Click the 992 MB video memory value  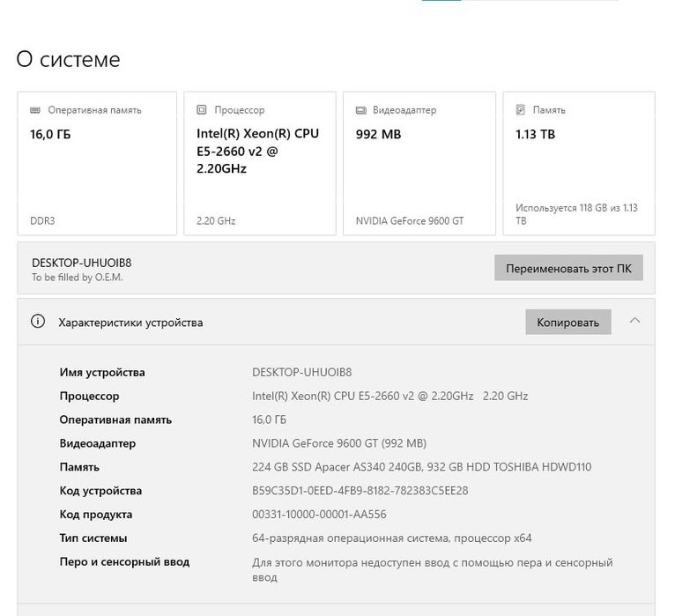(x=378, y=134)
